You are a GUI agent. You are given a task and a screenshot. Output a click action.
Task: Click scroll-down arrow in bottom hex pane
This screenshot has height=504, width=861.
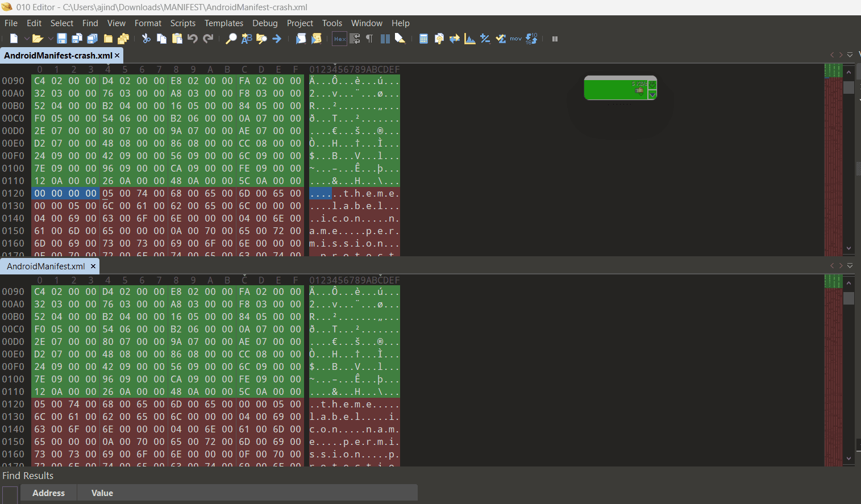848,459
